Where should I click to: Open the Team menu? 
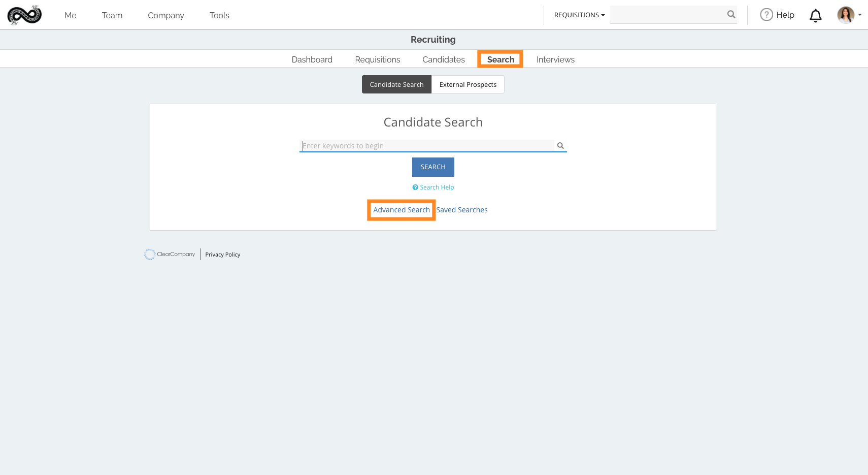[112, 15]
